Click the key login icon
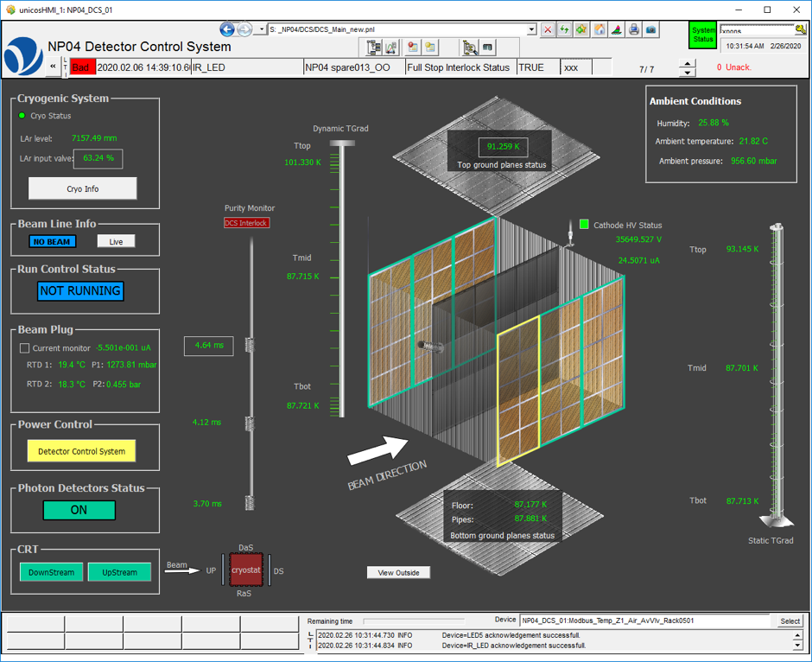This screenshot has height=662, width=812. 801,30
